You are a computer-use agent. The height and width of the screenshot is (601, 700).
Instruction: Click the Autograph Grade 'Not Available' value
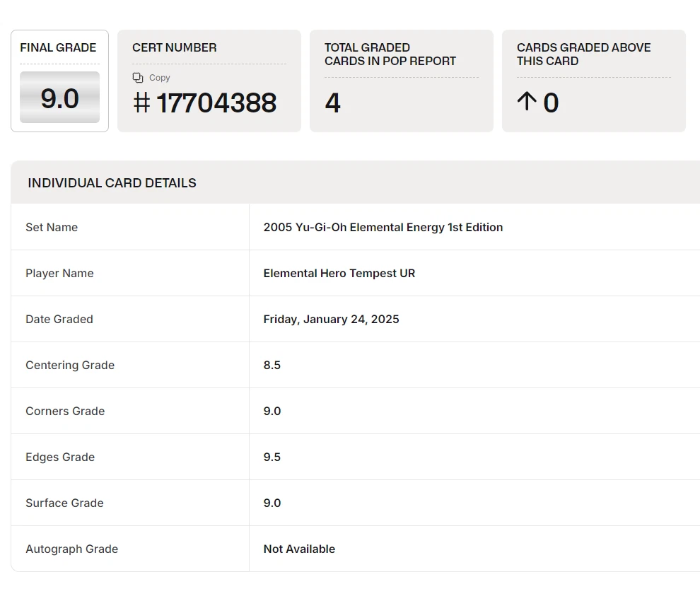point(299,549)
